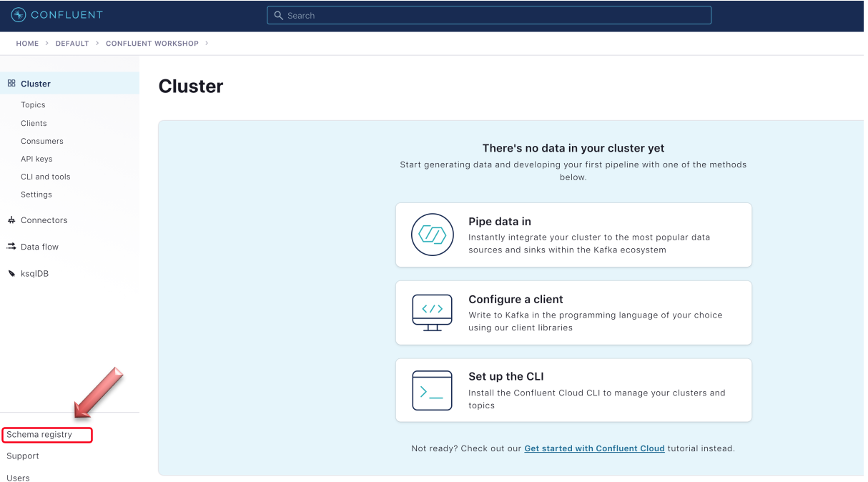868x482 pixels.
Task: Open Connectors in the sidebar
Action: pos(44,220)
